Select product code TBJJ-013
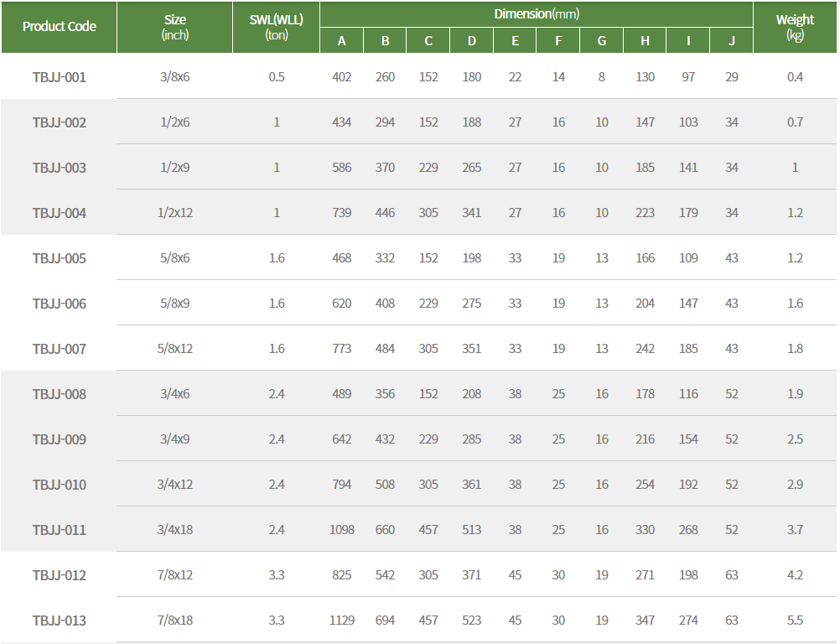840x644 pixels. (59, 621)
